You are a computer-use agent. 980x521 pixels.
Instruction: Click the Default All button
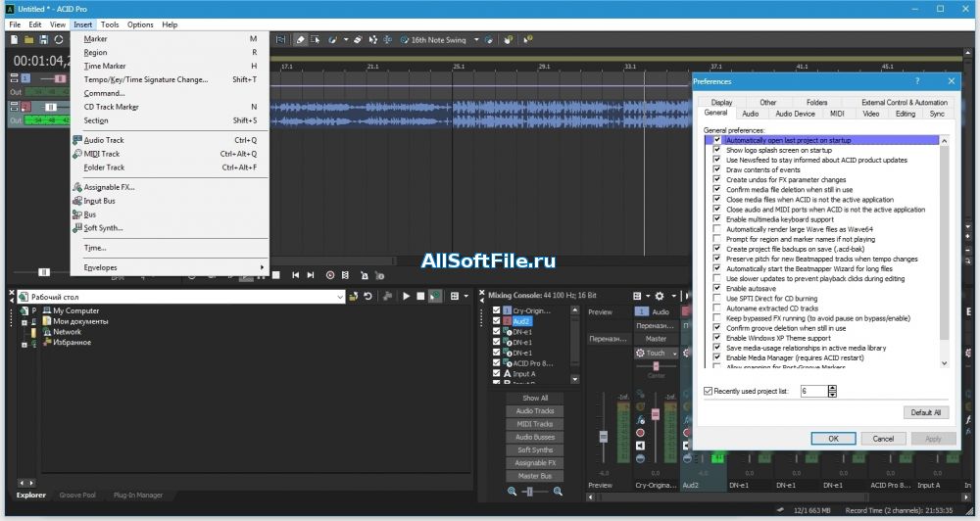pos(926,412)
